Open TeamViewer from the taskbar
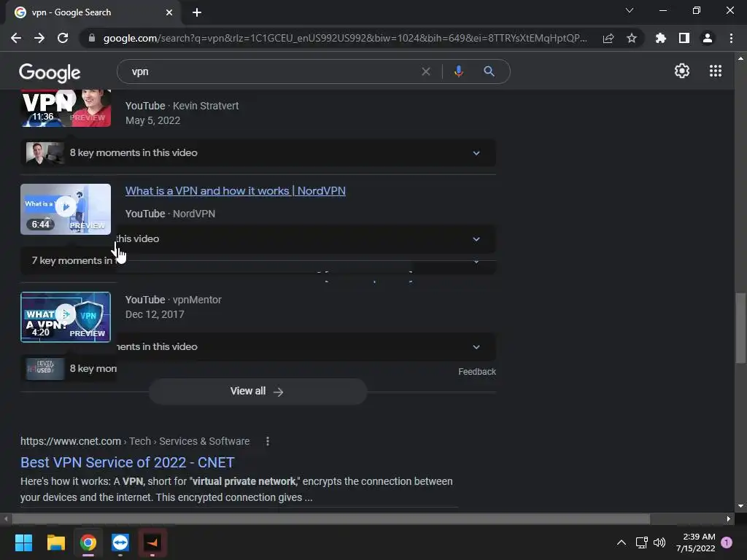 click(120, 542)
